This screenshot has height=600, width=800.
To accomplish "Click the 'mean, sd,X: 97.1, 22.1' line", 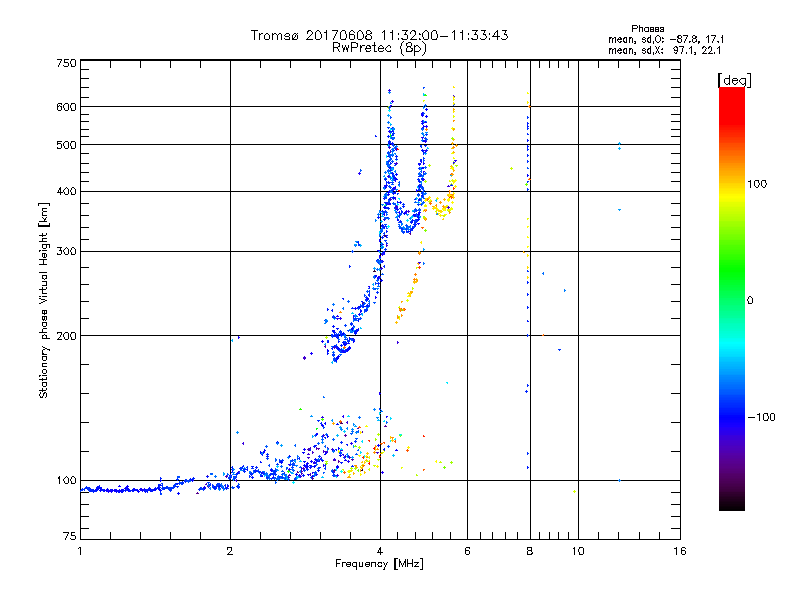I will (664, 50).
